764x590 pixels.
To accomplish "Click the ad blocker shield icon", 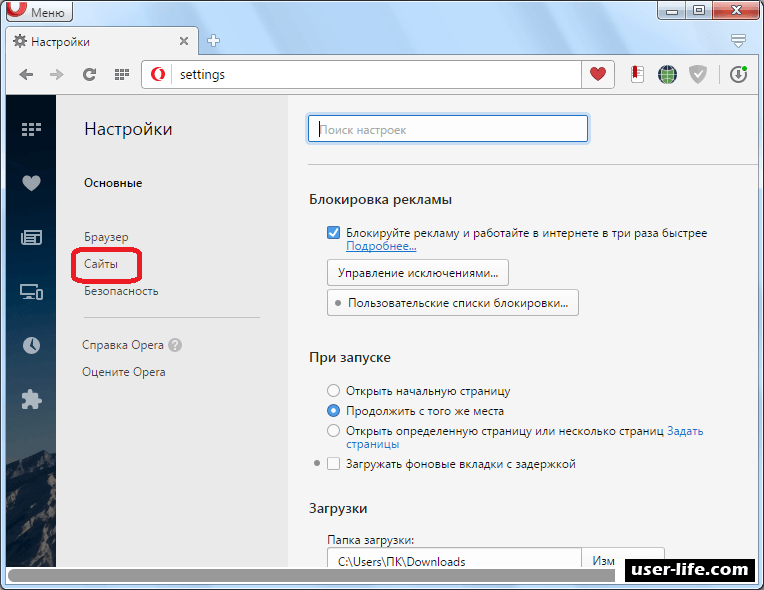I will [698, 75].
